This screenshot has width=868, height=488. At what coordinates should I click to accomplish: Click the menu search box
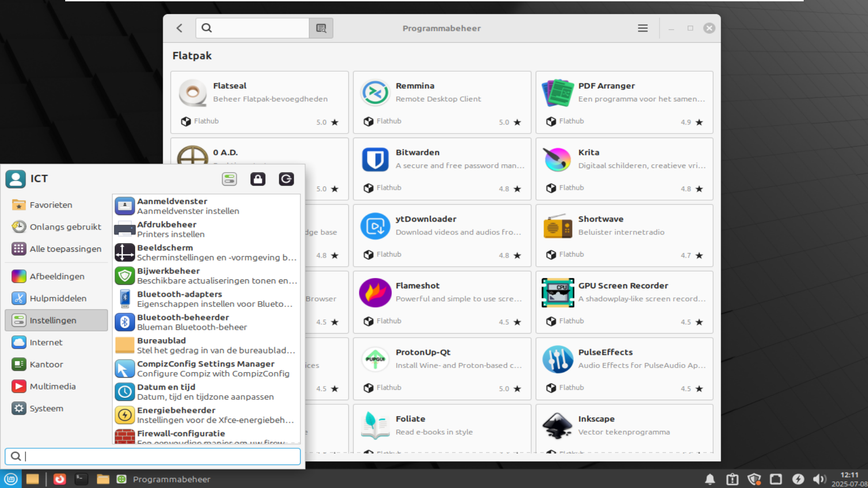tap(153, 456)
